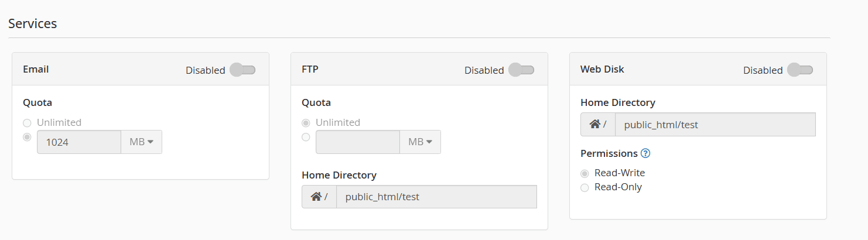
Task: Click the Email quota field showing 1024
Action: [79, 142]
